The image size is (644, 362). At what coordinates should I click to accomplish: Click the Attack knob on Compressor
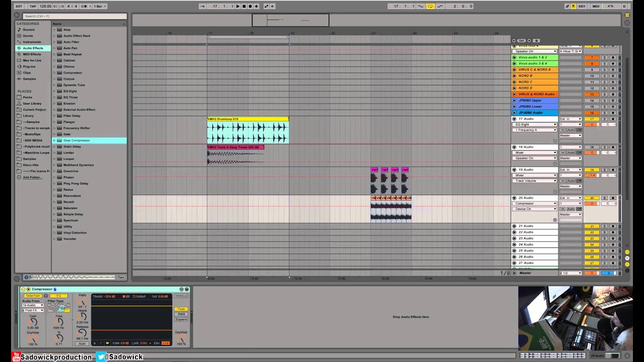(83, 317)
